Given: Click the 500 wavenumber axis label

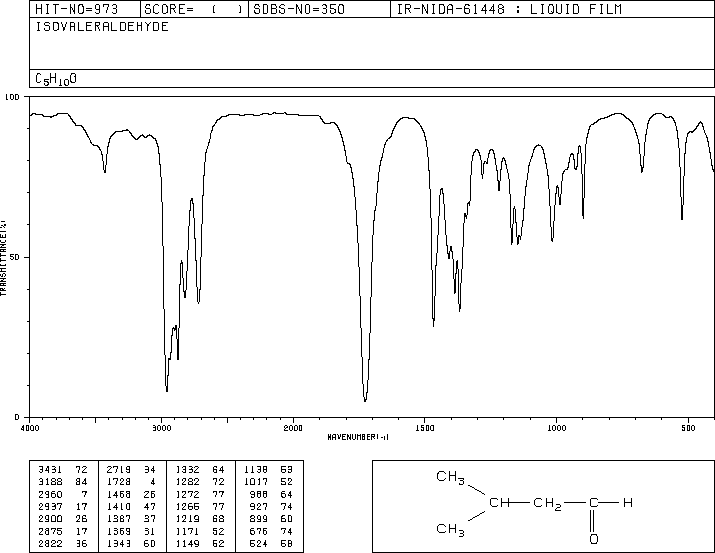Looking at the screenshot, I should (x=688, y=428).
